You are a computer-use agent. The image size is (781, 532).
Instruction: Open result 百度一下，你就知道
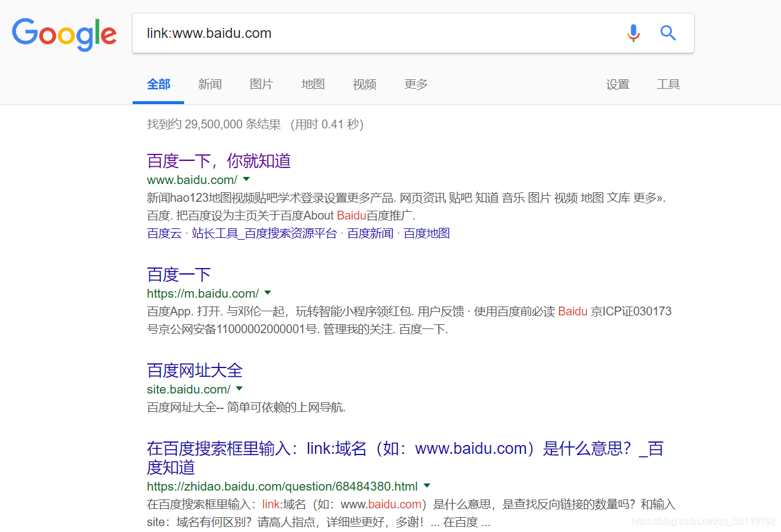[x=218, y=161]
